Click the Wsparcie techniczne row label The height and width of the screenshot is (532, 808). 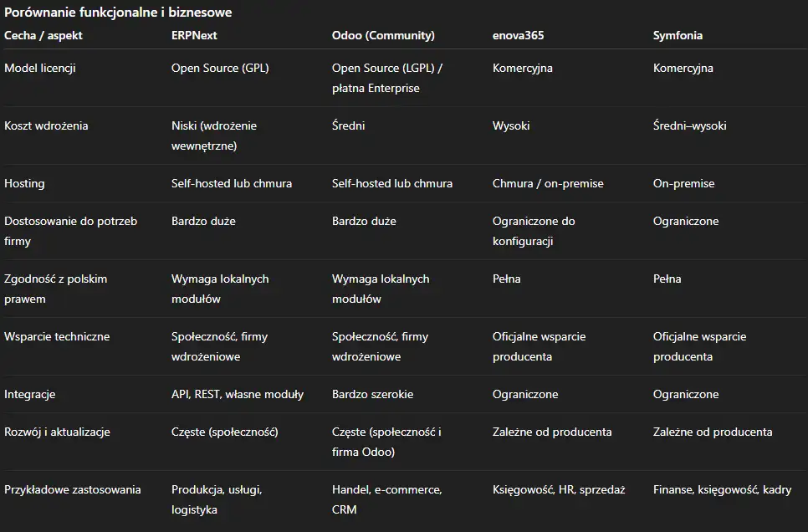click(x=57, y=337)
